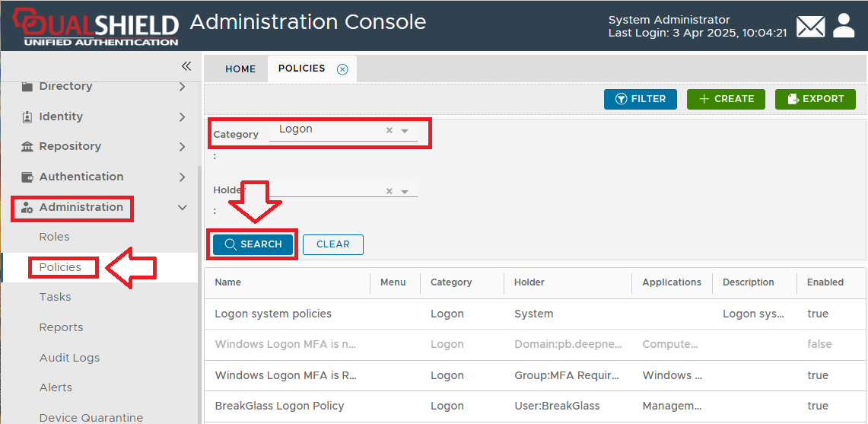868x424 pixels.
Task: Click the Filter button
Action: 640,99
